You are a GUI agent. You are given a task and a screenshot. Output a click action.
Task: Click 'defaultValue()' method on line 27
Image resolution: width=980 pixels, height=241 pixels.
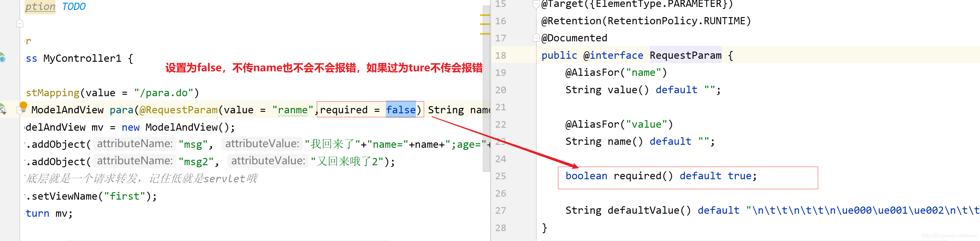(649, 210)
